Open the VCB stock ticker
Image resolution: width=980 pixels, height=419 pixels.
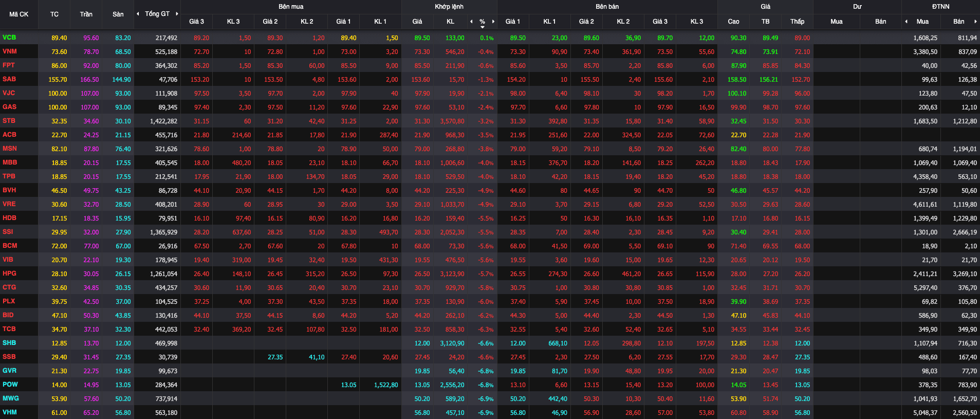[x=9, y=38]
